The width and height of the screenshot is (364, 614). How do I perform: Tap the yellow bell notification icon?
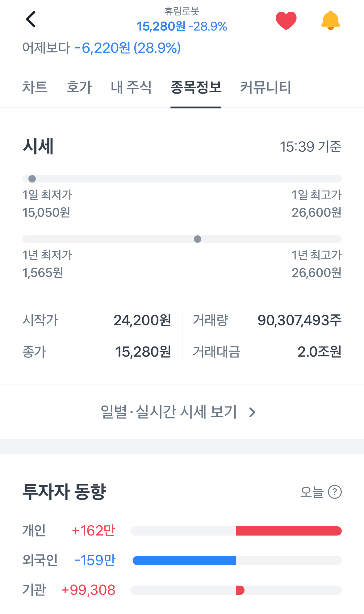coord(330,20)
